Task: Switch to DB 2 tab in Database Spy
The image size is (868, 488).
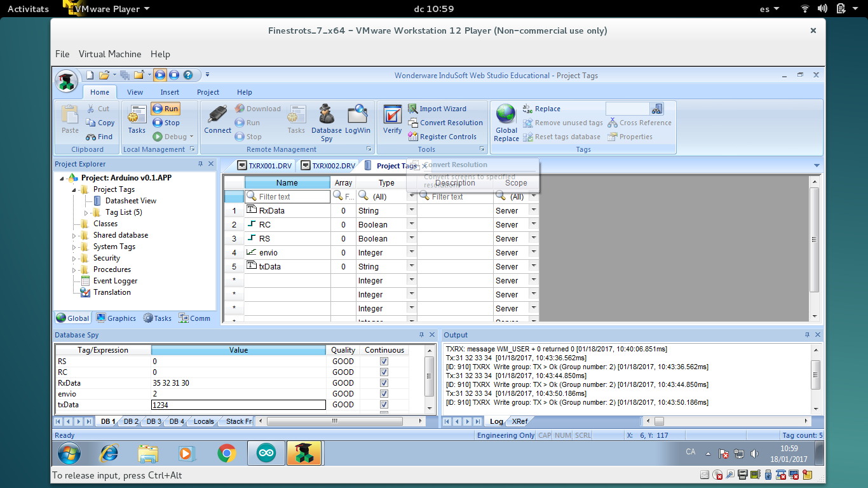Action: pos(131,421)
